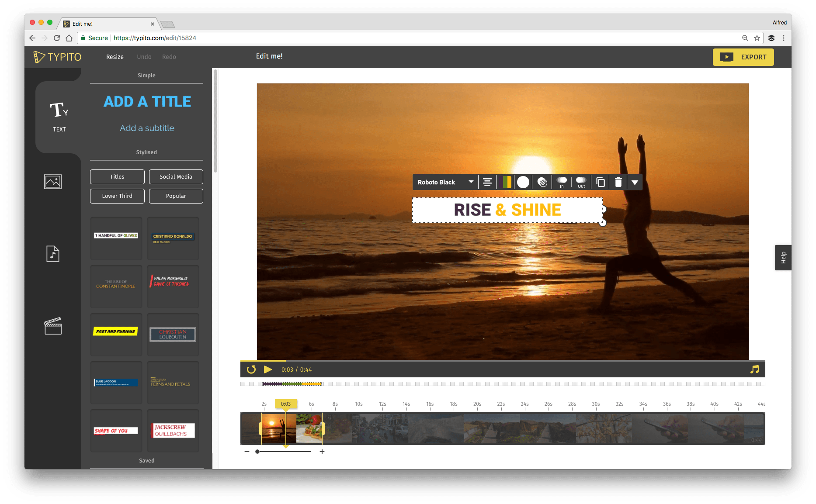Switch to the TEXT tab

59,116
